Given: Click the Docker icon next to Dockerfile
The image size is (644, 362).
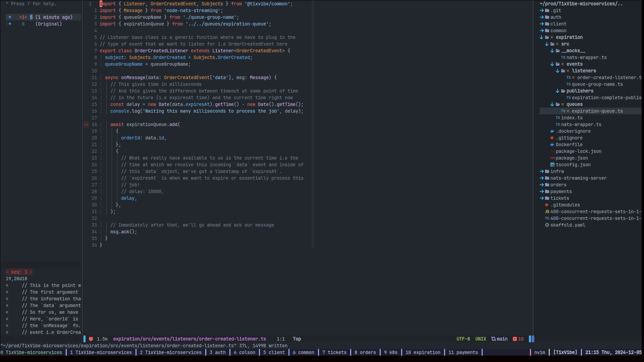Looking at the screenshot, I should click(x=552, y=144).
